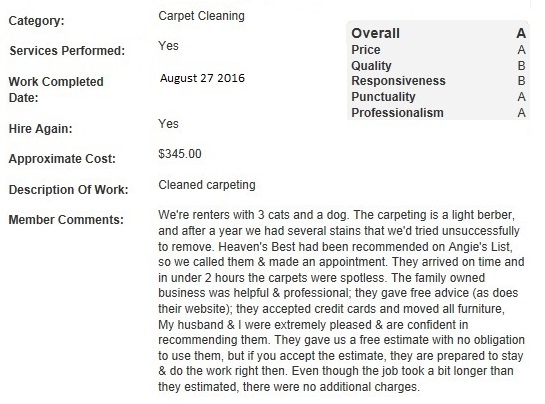
Task: Select the August 27 2016 date
Action: coord(202,78)
